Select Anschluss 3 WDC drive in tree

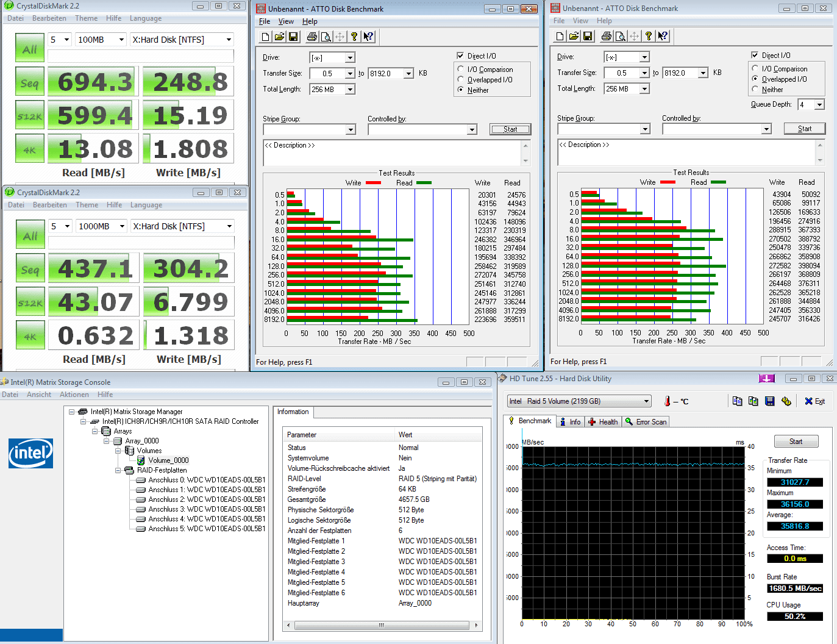[x=207, y=509]
